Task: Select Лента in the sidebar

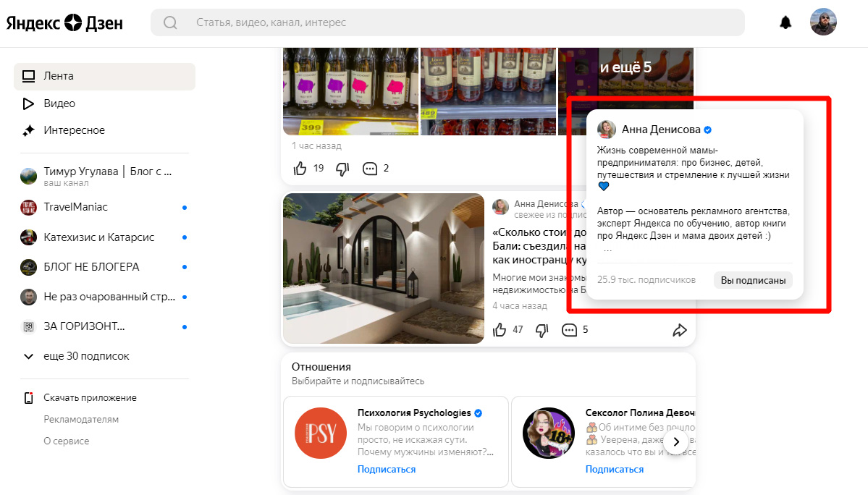Action: coord(105,76)
